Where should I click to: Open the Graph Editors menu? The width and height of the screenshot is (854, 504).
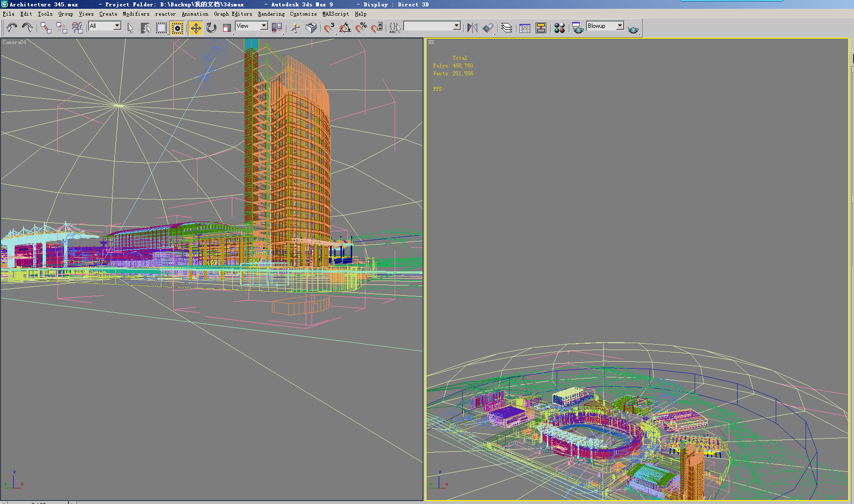coord(233,14)
